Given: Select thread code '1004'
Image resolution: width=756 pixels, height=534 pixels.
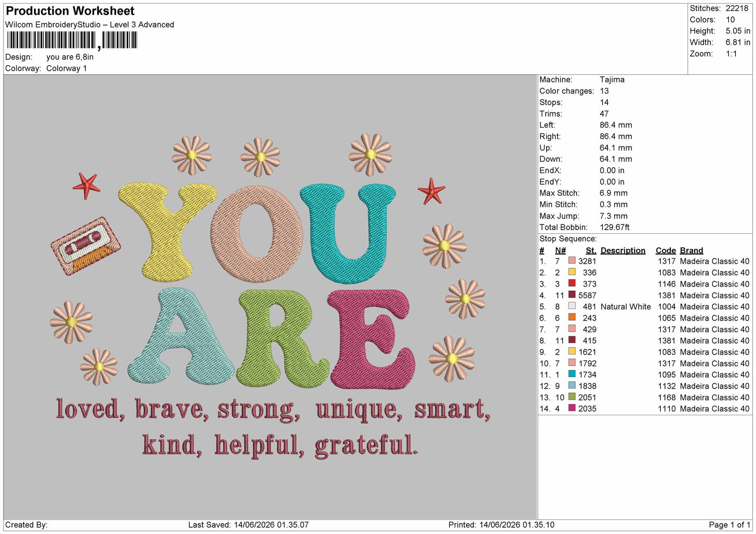Looking at the screenshot, I should 667,306.
